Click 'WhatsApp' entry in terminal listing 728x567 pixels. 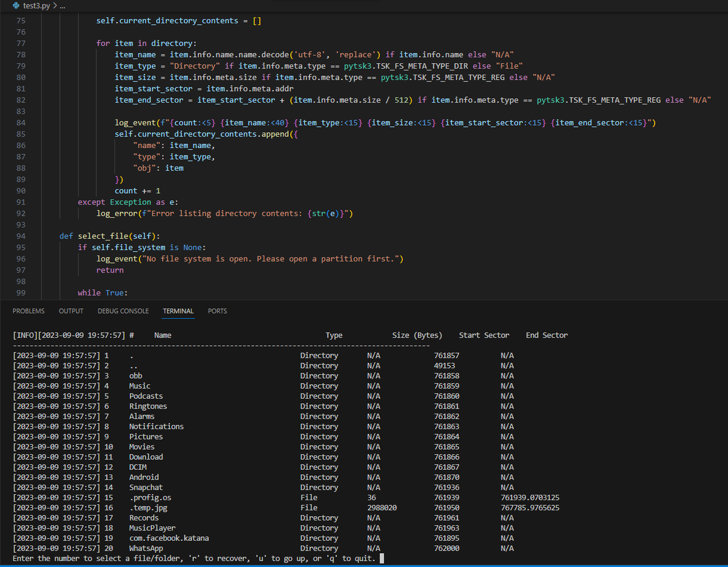click(146, 548)
